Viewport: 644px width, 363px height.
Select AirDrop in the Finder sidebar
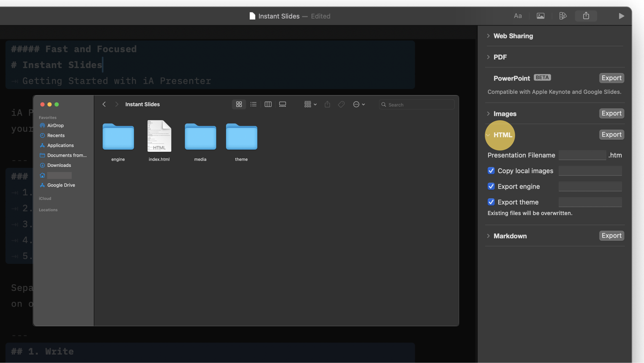[55, 125]
